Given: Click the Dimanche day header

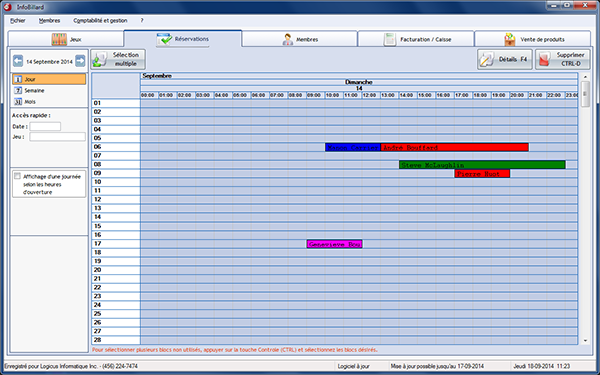Looking at the screenshot, I should click(x=359, y=82).
